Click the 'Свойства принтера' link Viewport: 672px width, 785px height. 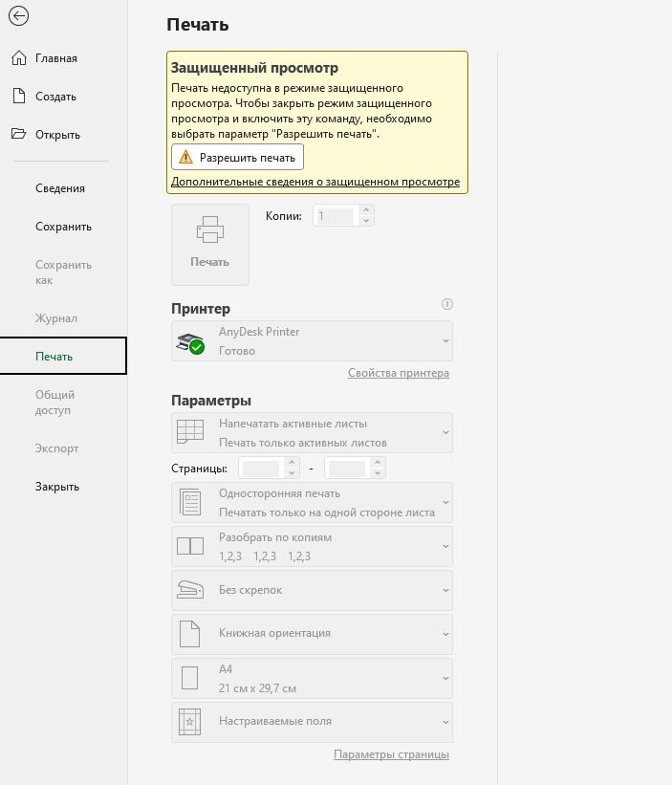point(399,373)
